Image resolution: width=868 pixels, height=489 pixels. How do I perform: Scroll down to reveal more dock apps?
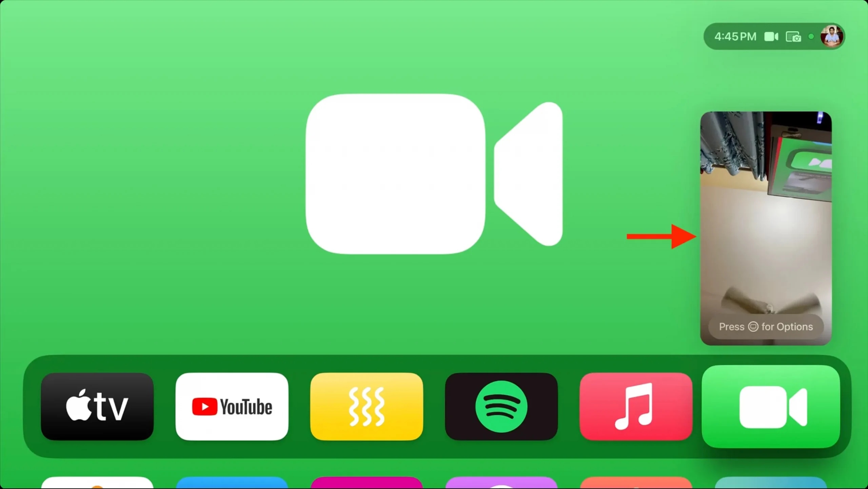(x=434, y=483)
